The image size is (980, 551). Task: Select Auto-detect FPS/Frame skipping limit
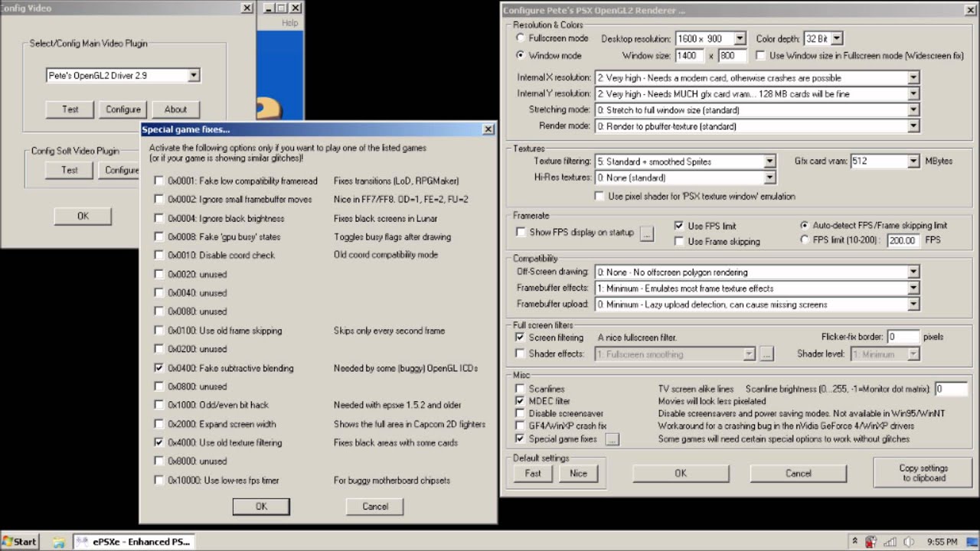click(804, 226)
